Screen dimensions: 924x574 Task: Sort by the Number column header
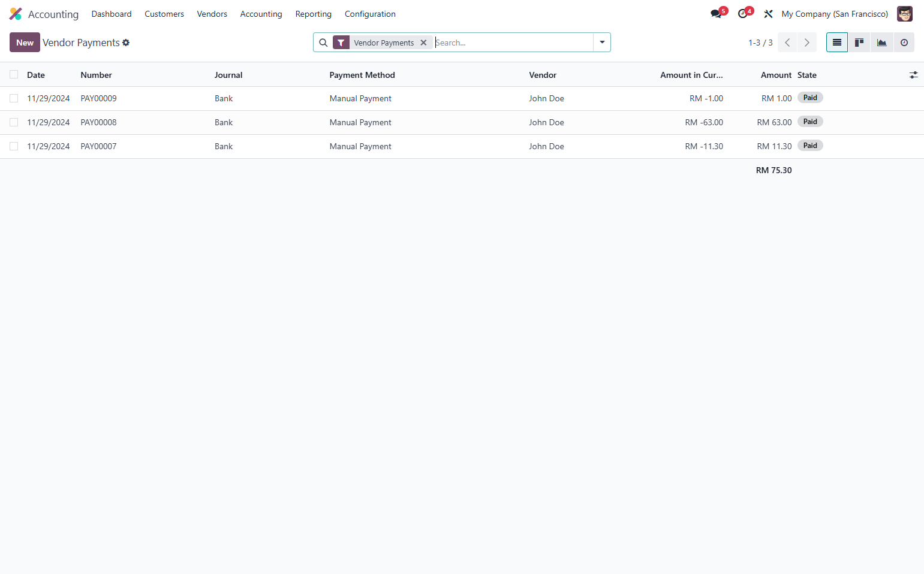click(97, 75)
